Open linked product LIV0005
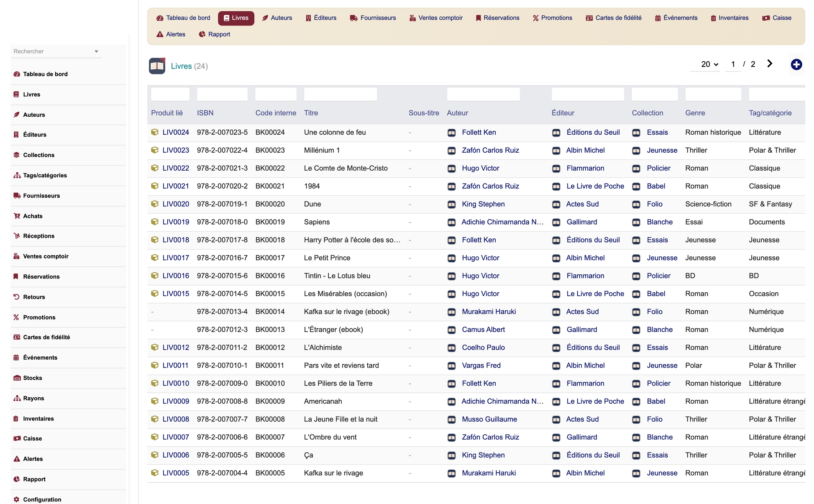This screenshot has width=814, height=504. tap(176, 473)
